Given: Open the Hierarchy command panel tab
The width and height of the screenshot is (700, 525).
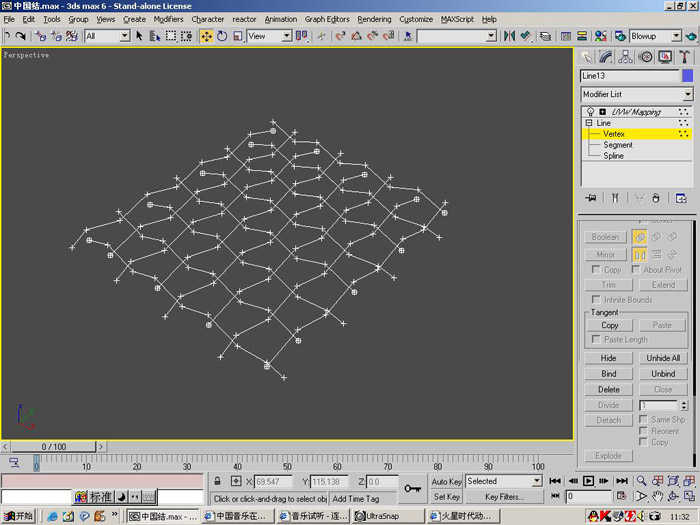Looking at the screenshot, I should coord(625,57).
